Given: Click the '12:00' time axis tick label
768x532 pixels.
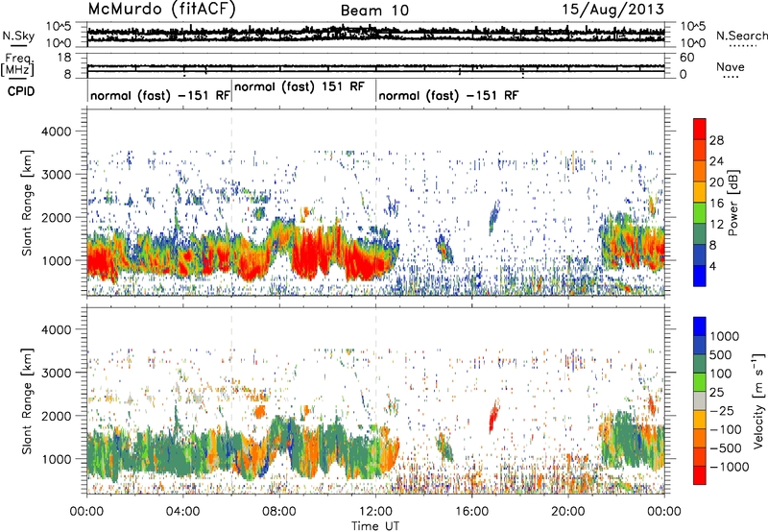Looking at the screenshot, I should [x=375, y=512].
